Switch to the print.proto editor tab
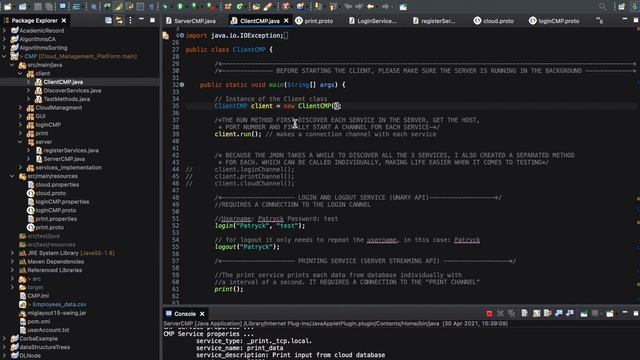 [x=314, y=21]
